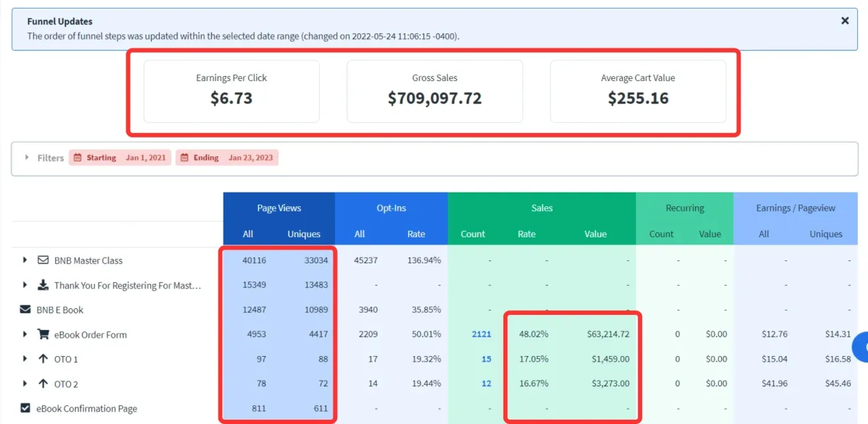Expand the BNB Master Class row
The height and width of the screenshot is (424, 868).
pyautogui.click(x=25, y=260)
